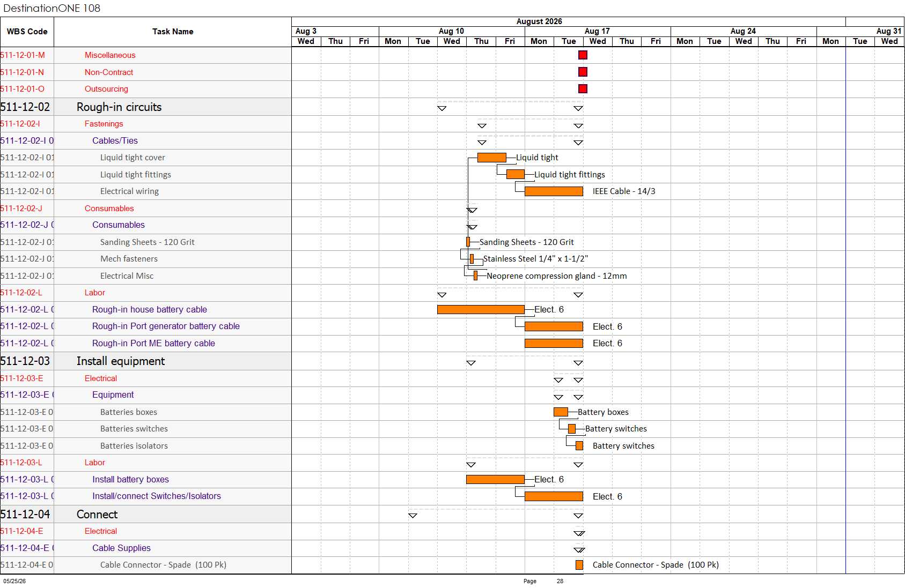Image resolution: width=905 pixels, height=588 pixels.
Task: Select the Install battery boxes labor bar
Action: [495, 479]
